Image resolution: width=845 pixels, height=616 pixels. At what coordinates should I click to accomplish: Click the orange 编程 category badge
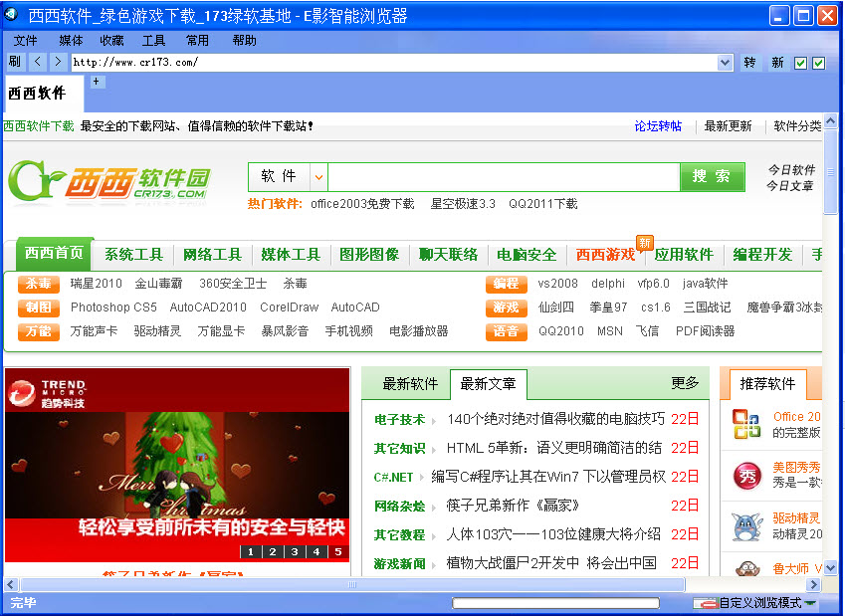click(x=506, y=284)
